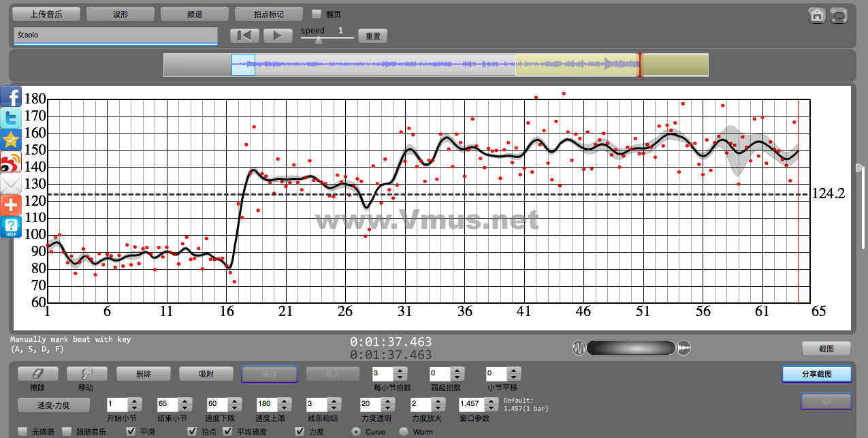Viewport: 868px width, 438px height.
Task: Click the Twitter share icon
Action: pos(12,119)
